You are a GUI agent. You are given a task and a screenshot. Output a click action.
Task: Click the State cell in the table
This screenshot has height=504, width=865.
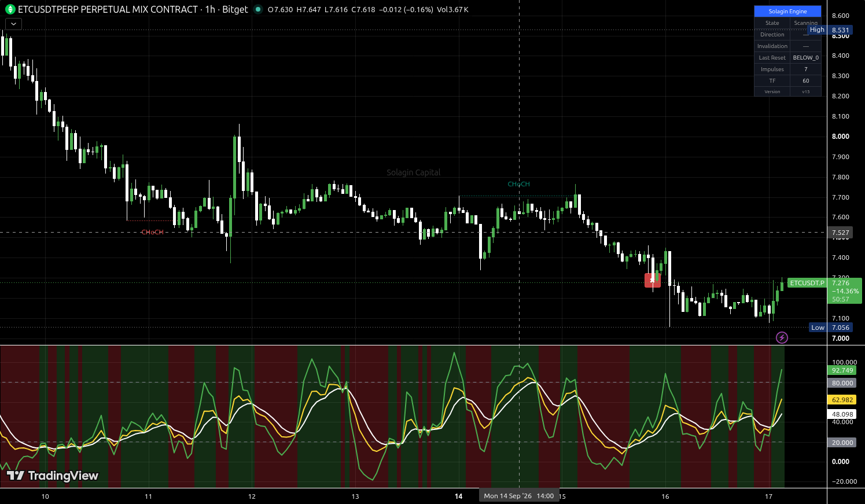[x=772, y=23]
